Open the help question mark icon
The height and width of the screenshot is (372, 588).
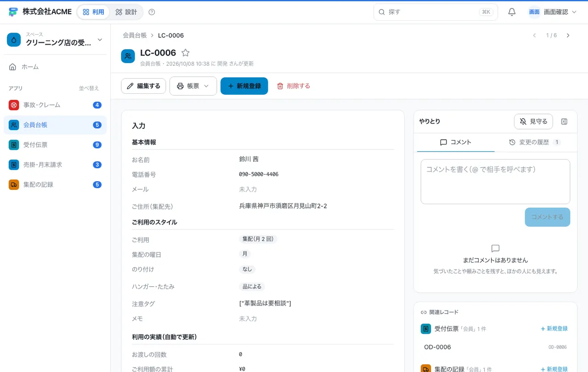tap(152, 12)
